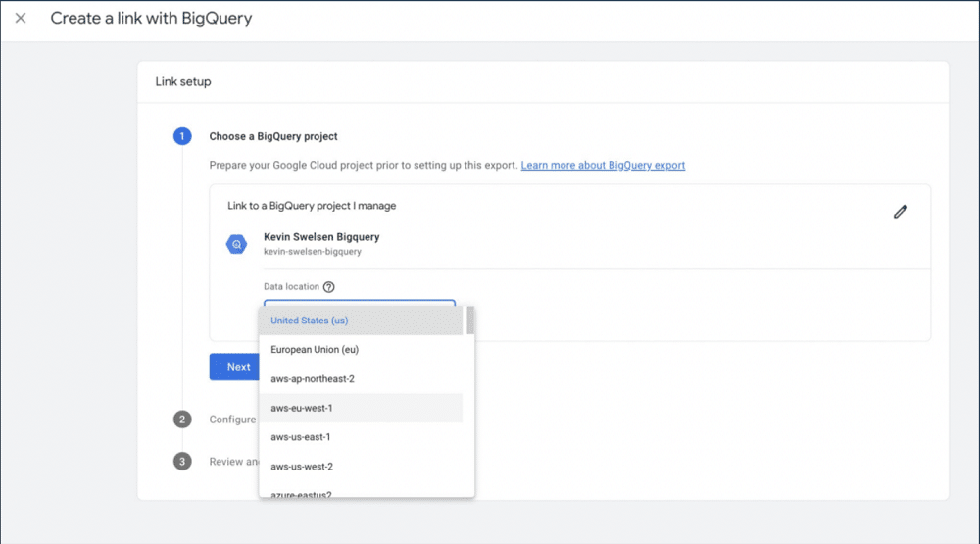
Task: Click the Link setup heading
Action: 183,82
